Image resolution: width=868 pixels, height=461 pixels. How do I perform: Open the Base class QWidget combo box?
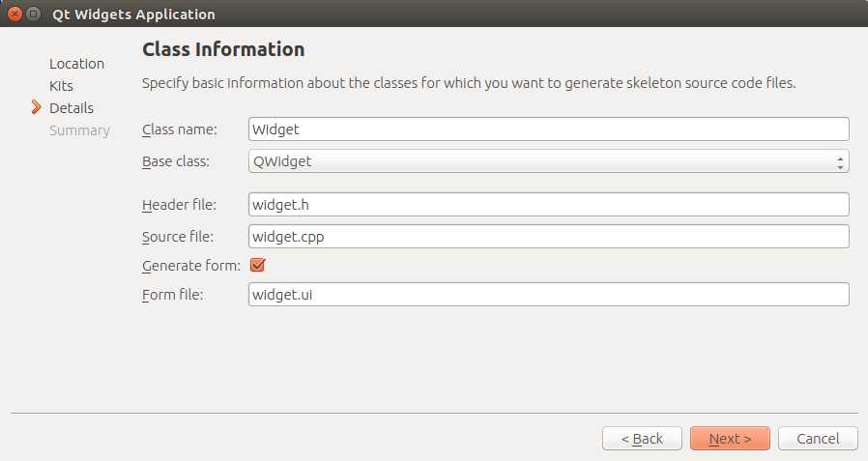(549, 161)
